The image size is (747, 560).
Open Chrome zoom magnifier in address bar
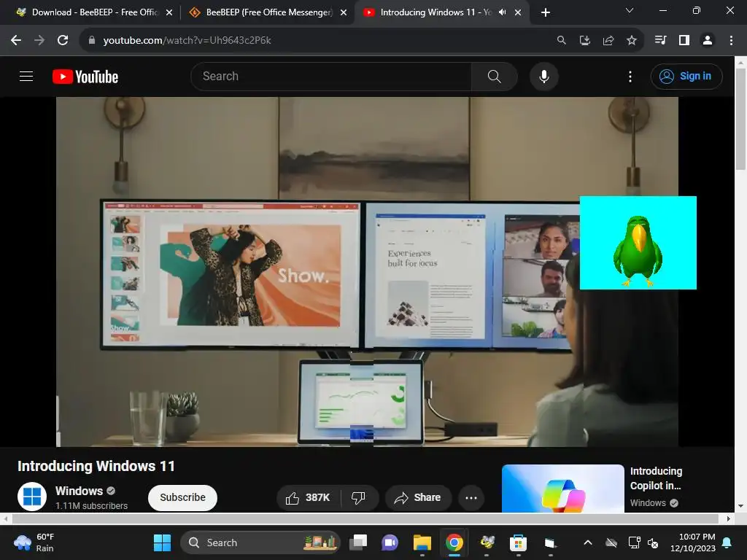[x=561, y=40]
